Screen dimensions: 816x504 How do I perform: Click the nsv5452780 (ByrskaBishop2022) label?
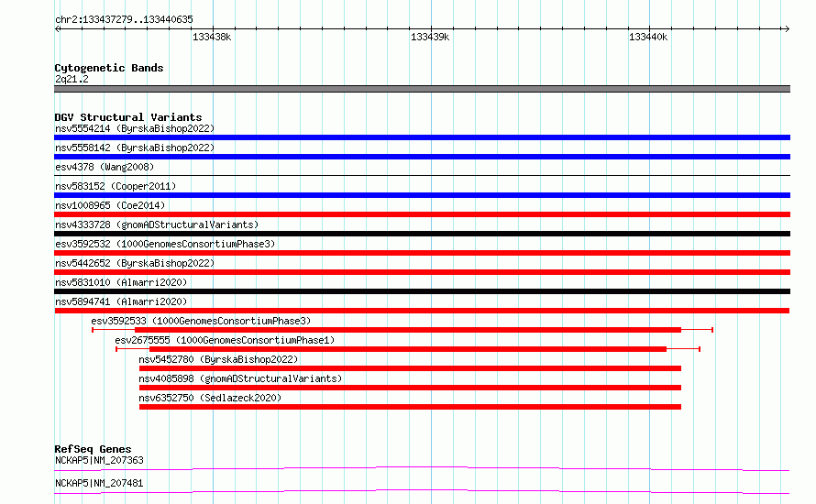coord(218,359)
